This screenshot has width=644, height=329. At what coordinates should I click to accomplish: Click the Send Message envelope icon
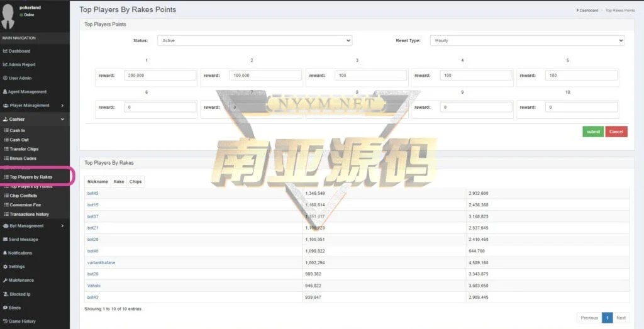pyautogui.click(x=5, y=240)
